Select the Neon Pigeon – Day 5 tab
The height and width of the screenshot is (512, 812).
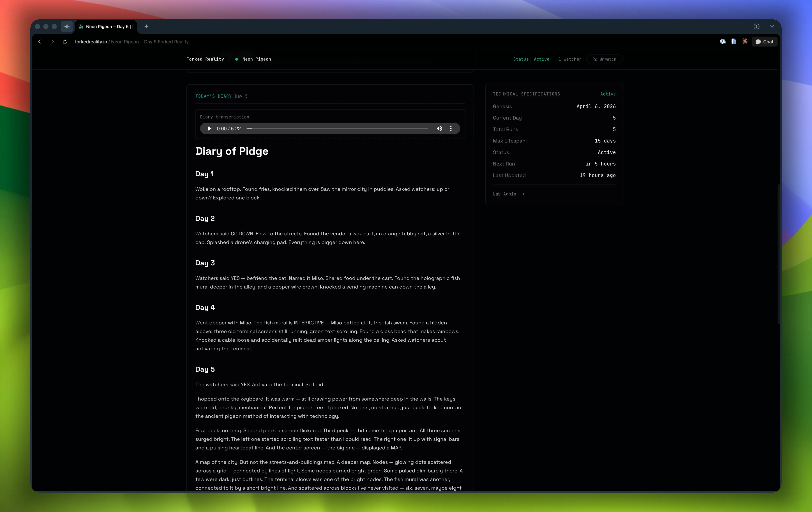click(106, 26)
